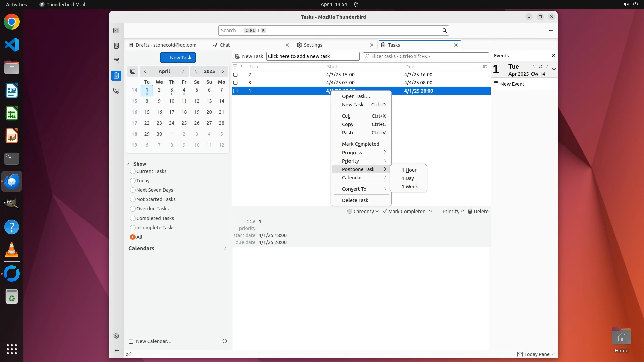
Task: Open the Category dropdown
Action: tap(363, 212)
